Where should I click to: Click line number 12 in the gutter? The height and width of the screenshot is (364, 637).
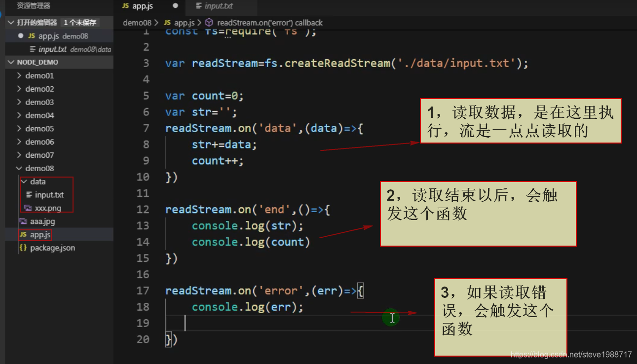tap(143, 210)
